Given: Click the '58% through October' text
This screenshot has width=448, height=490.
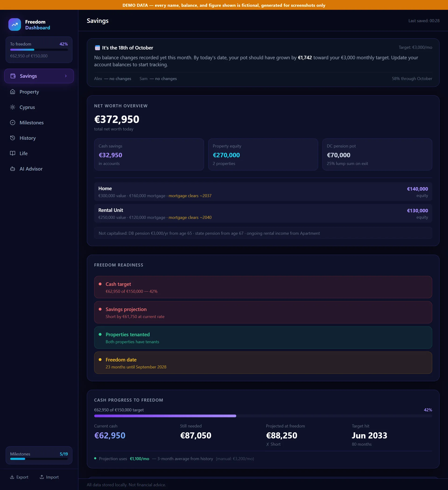Looking at the screenshot, I should coord(412,78).
